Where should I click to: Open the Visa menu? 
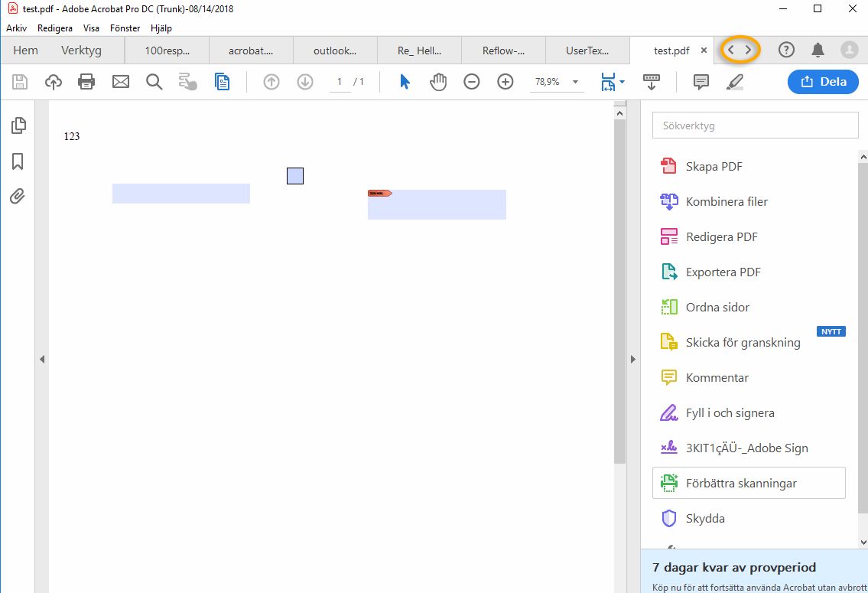pos(91,28)
